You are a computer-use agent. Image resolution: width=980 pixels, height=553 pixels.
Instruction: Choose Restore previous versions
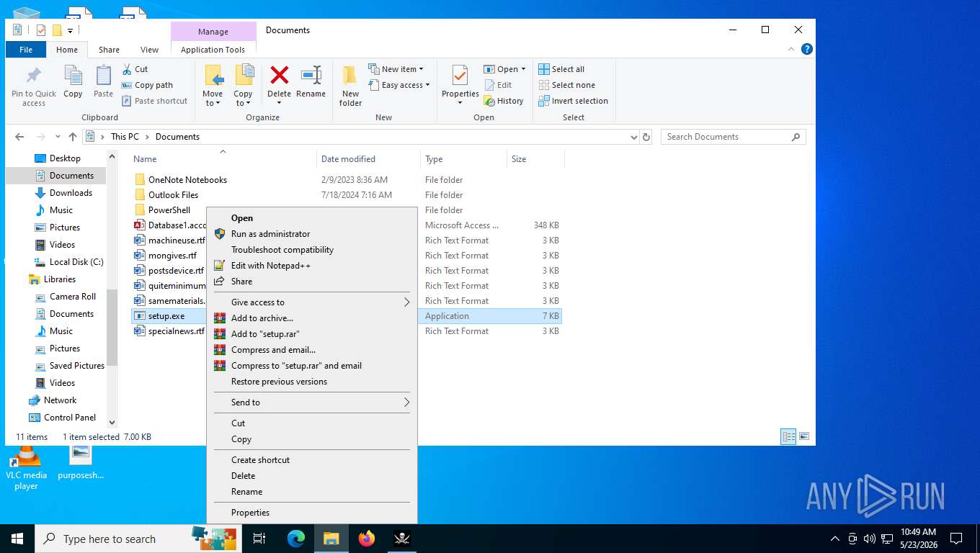[x=312, y=382]
